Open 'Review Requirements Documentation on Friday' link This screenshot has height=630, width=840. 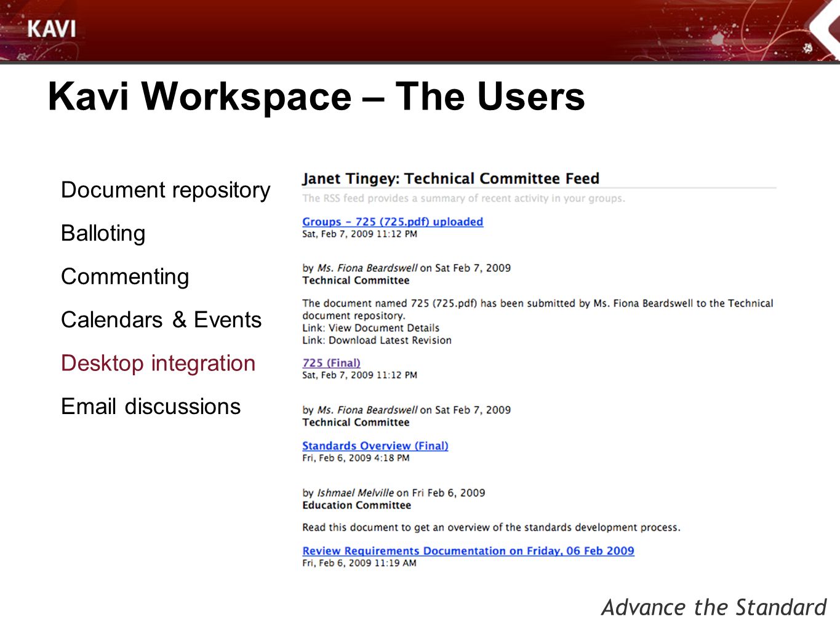468,551
